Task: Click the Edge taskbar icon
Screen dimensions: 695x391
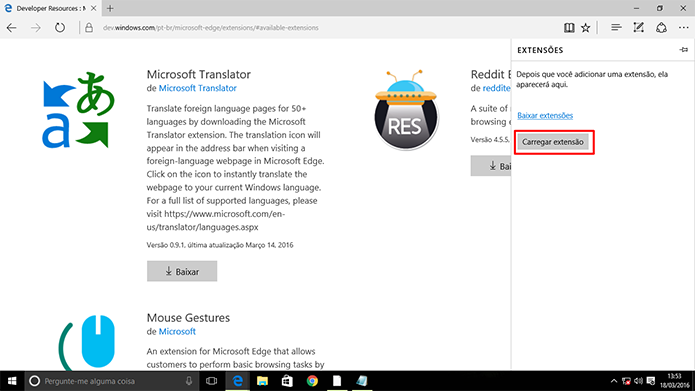Action: point(238,381)
